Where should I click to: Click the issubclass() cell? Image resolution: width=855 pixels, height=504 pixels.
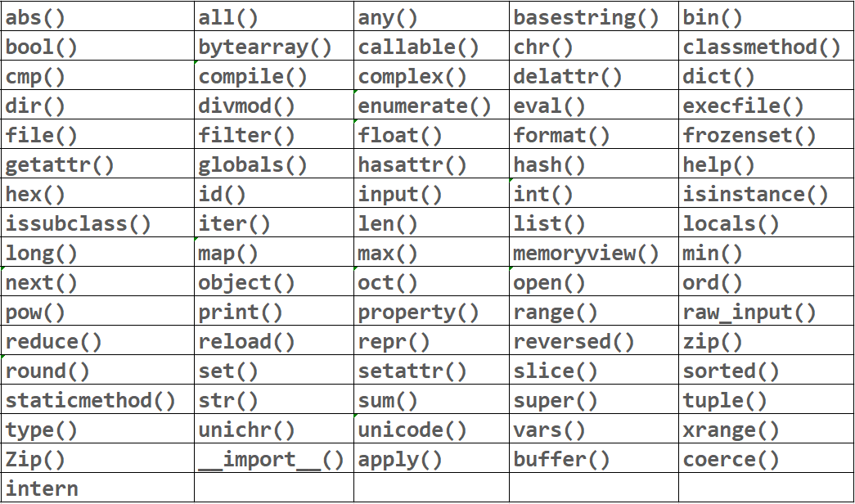click(x=79, y=223)
